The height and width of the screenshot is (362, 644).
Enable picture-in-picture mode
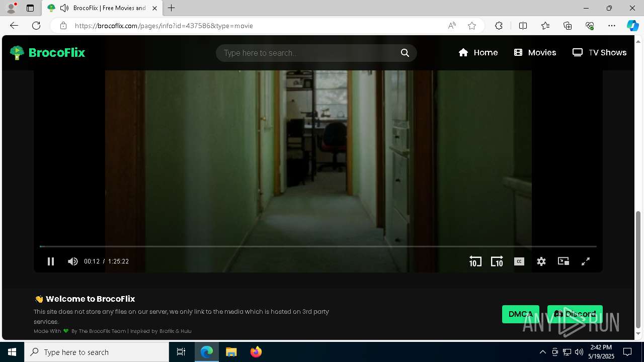(563, 261)
